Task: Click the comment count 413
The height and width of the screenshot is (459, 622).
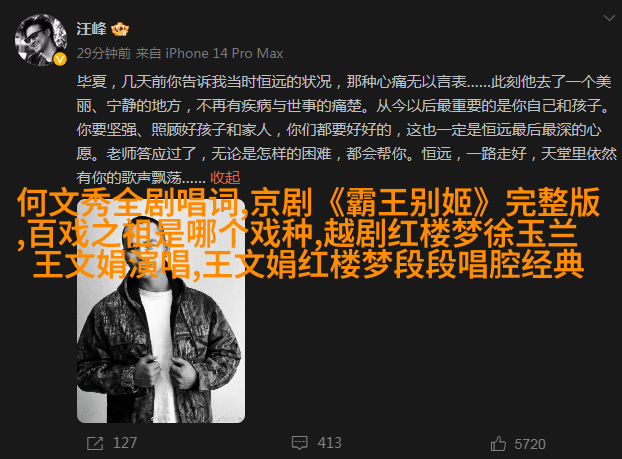Action: [329, 443]
